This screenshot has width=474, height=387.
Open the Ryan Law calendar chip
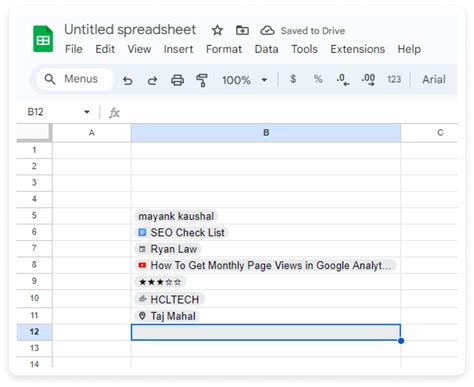168,249
